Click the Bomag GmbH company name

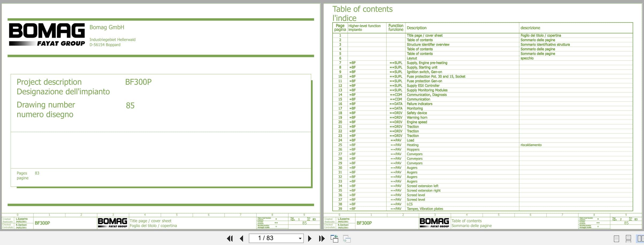[x=107, y=27]
